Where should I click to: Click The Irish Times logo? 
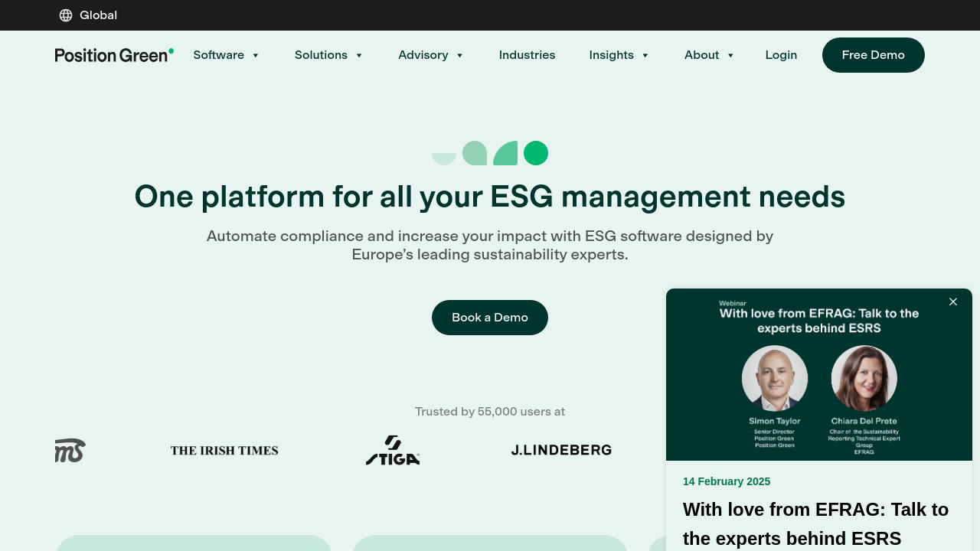tap(224, 450)
